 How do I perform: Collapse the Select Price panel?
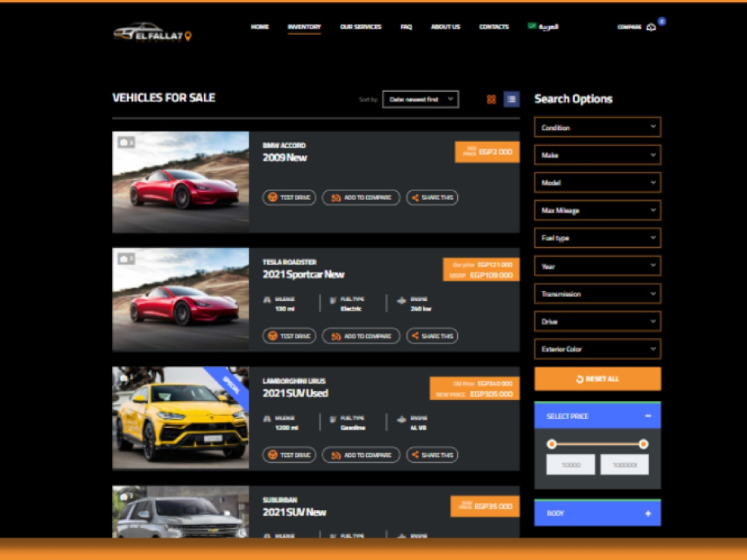click(x=648, y=416)
